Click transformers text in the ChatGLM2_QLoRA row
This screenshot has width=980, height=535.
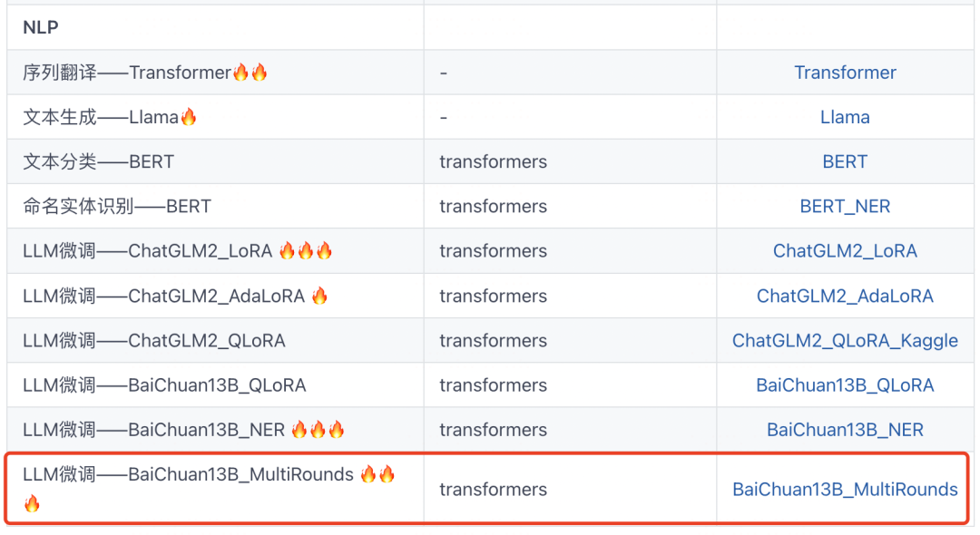click(493, 341)
